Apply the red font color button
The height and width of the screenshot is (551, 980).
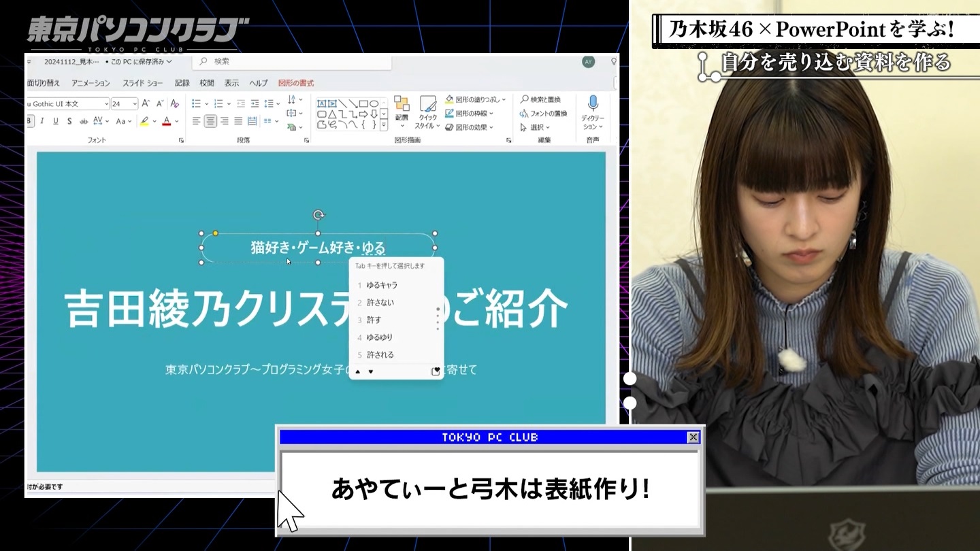(167, 121)
